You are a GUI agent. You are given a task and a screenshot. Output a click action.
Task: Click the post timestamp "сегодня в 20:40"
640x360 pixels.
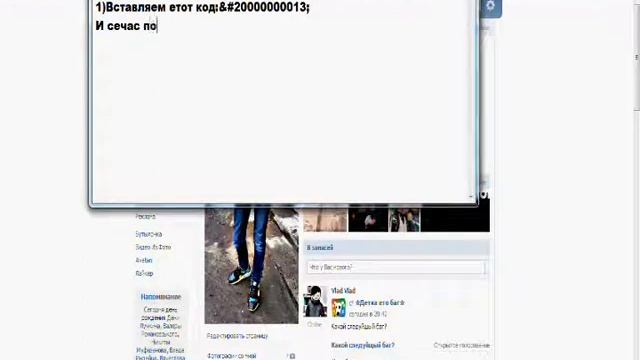[368, 314]
